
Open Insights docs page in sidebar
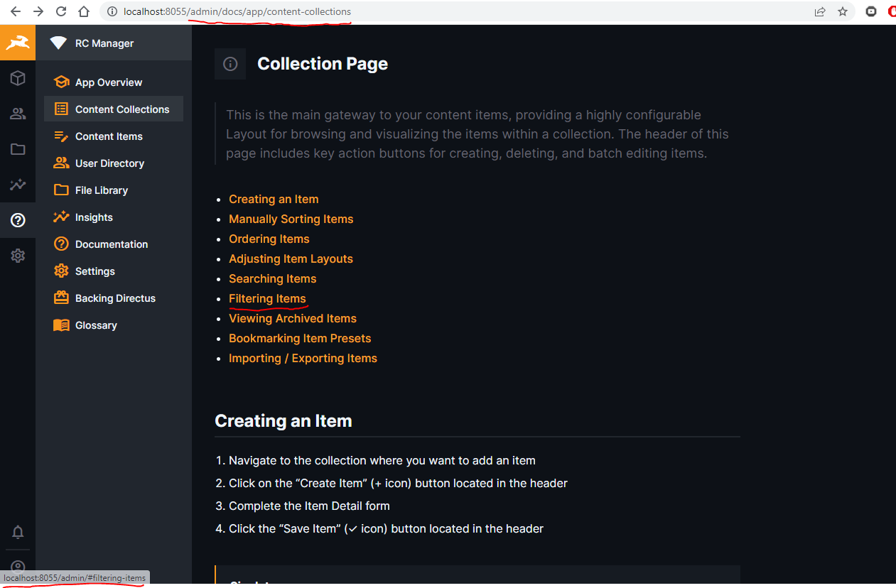114,217
